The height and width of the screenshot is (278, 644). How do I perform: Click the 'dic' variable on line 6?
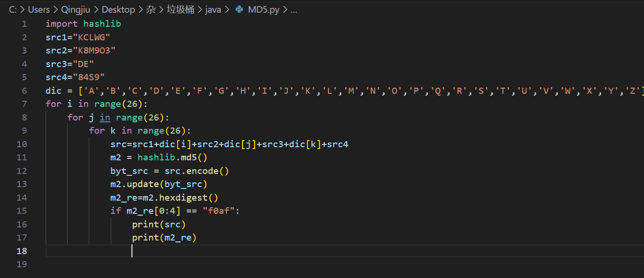tap(53, 90)
